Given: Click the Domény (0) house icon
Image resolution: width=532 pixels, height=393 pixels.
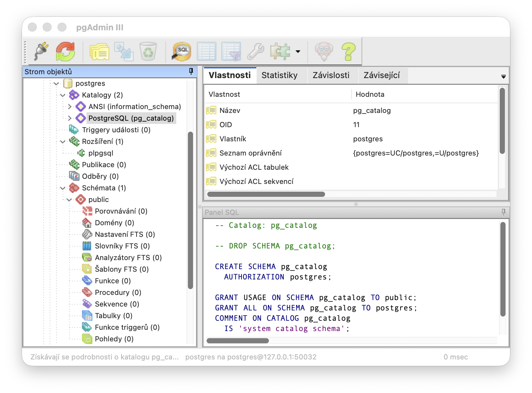Looking at the screenshot, I should pyautogui.click(x=87, y=223).
